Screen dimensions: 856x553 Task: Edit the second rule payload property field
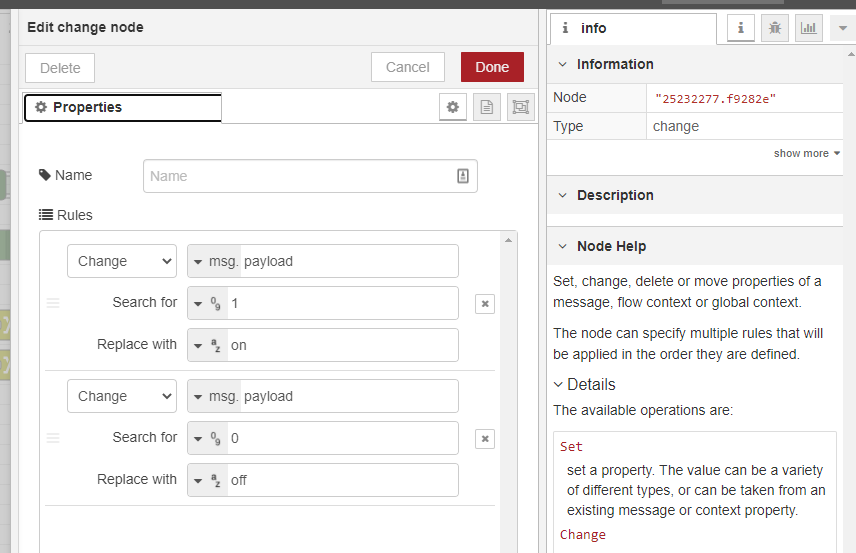[349, 396]
